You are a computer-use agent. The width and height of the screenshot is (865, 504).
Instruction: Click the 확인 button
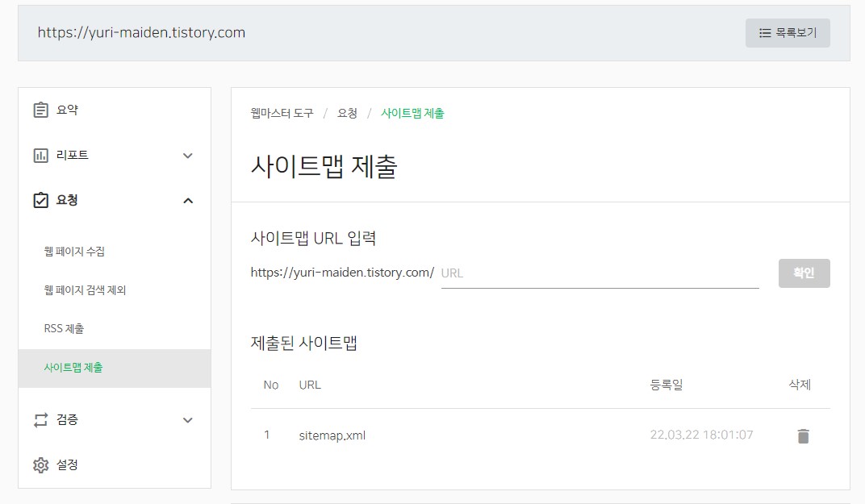tap(804, 273)
